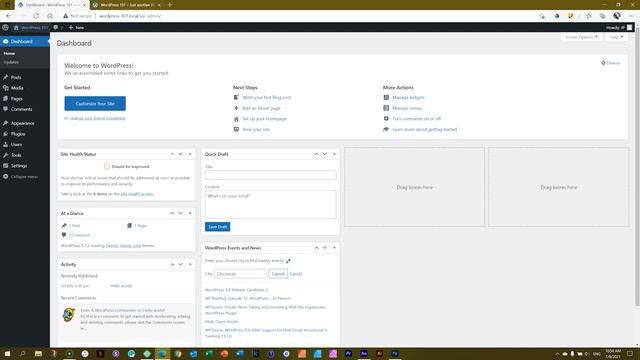This screenshot has width=640, height=360.
Task: Move At a Glance widget up
Action: 172,213
